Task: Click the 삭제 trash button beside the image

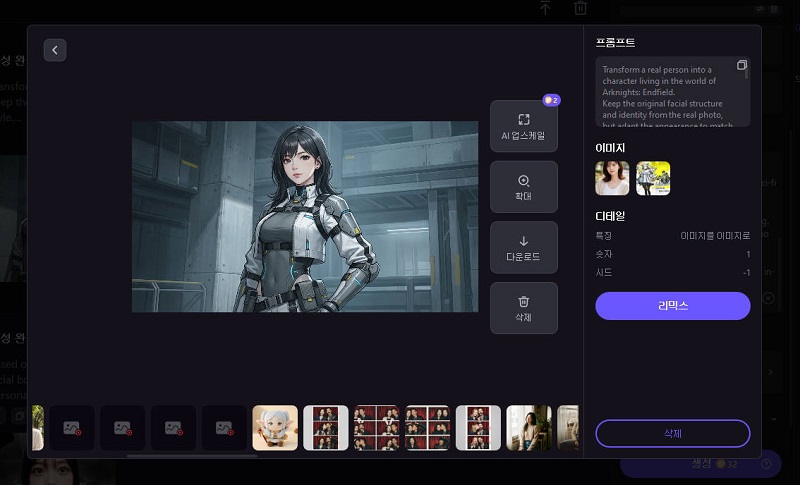Action: click(523, 308)
